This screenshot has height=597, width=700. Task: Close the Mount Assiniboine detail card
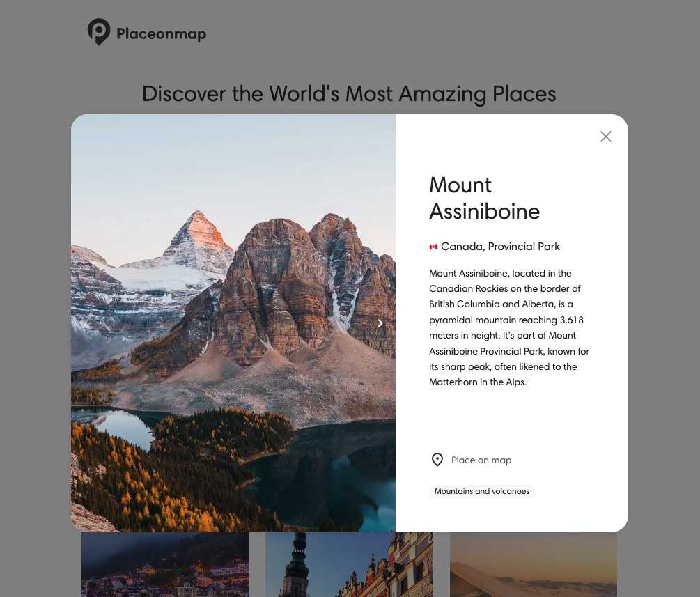click(x=605, y=137)
